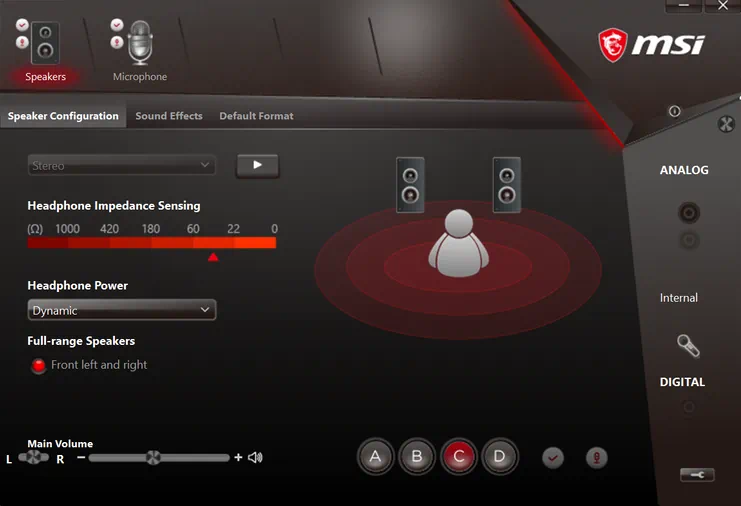Click the MSI dragon logo

(x=612, y=45)
